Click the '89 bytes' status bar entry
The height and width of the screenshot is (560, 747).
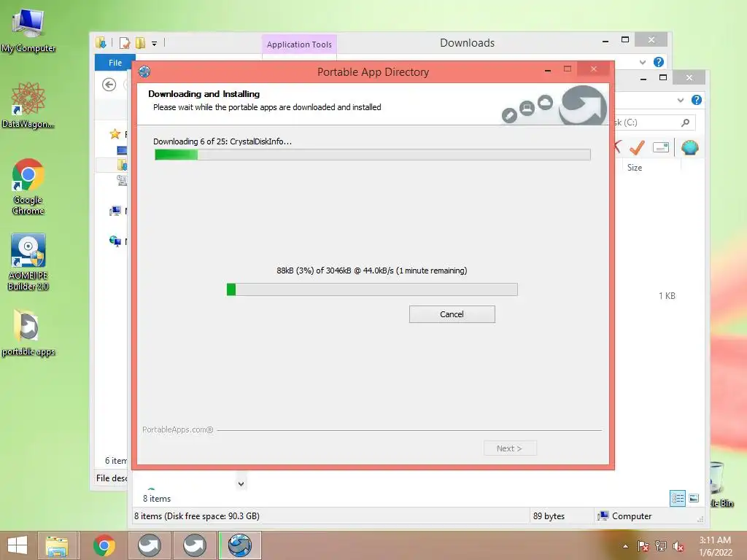point(549,516)
